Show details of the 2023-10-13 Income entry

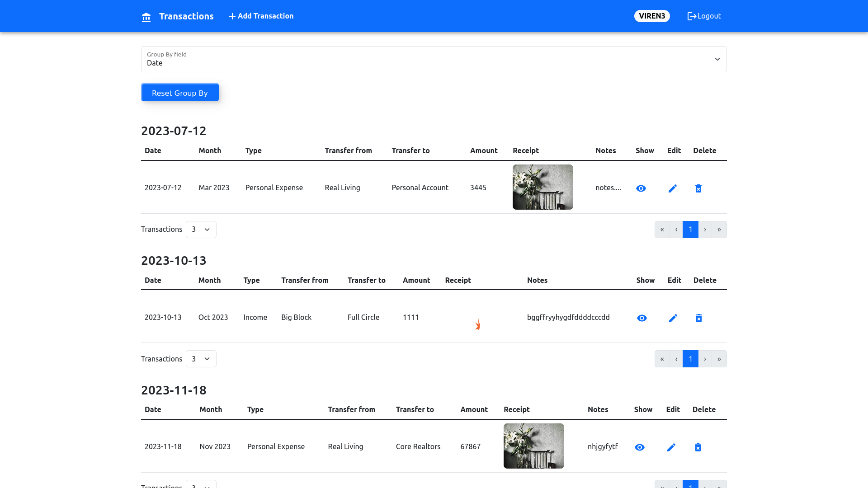pyautogui.click(x=642, y=318)
